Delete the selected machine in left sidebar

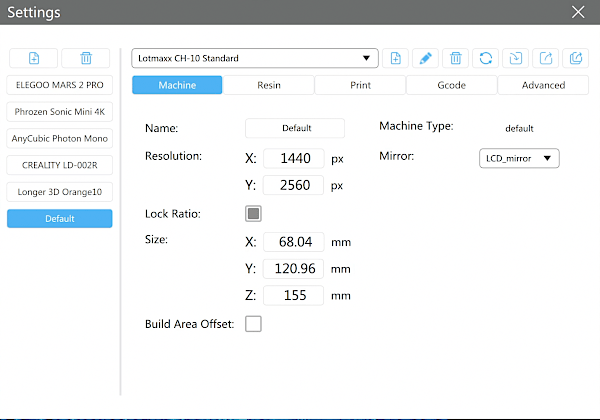point(86,58)
